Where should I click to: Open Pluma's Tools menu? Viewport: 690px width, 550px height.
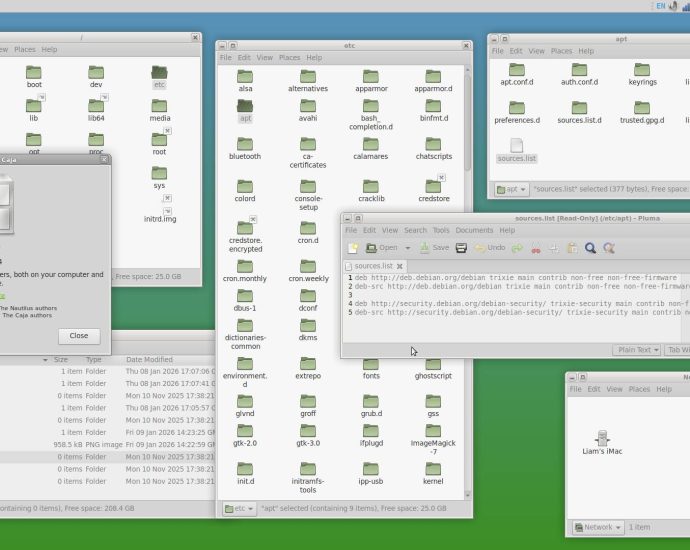pos(441,230)
